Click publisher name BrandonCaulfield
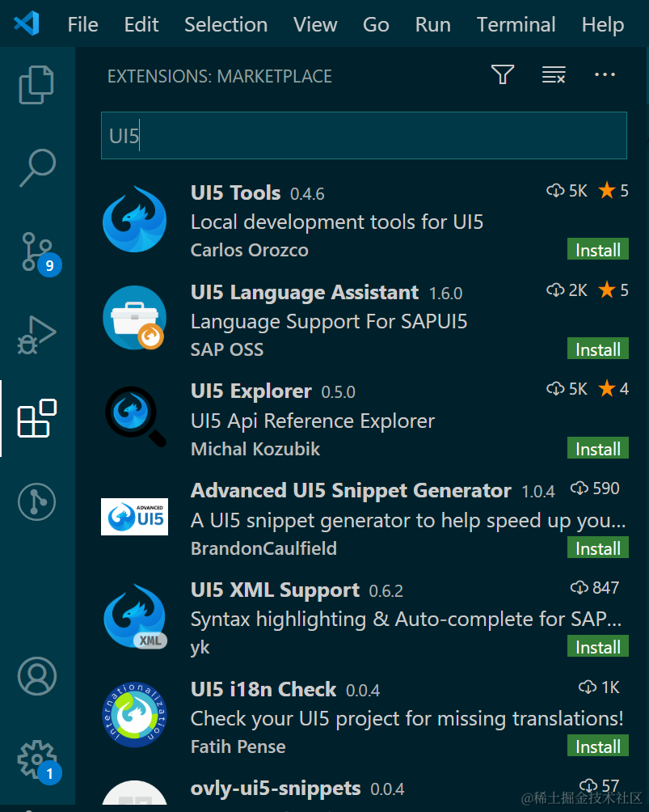The width and height of the screenshot is (649, 812). pyautogui.click(x=263, y=548)
